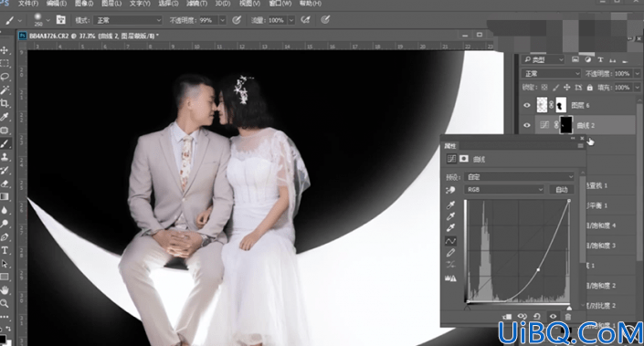644x346 pixels.
Task: Select the Hand tool
Action: click(5, 290)
